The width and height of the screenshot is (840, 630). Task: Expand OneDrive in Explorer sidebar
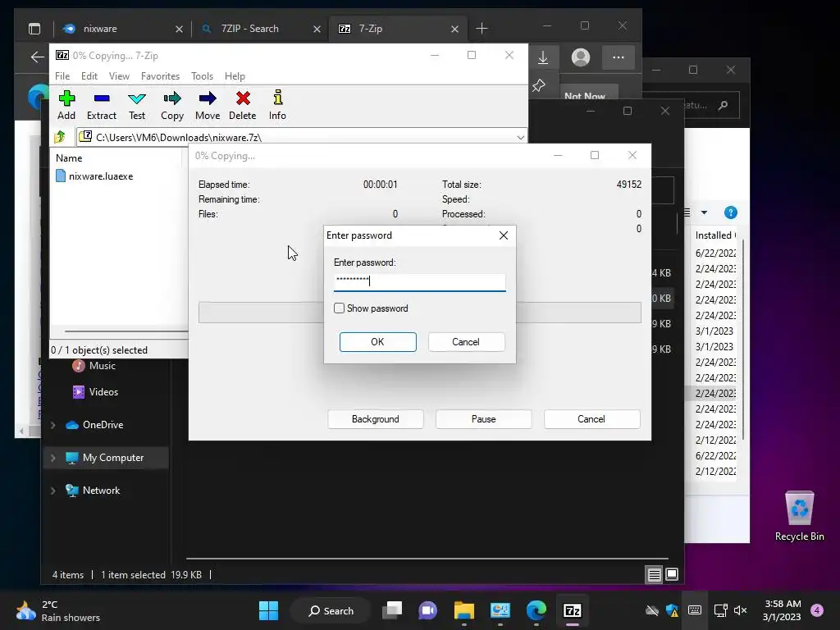53,425
